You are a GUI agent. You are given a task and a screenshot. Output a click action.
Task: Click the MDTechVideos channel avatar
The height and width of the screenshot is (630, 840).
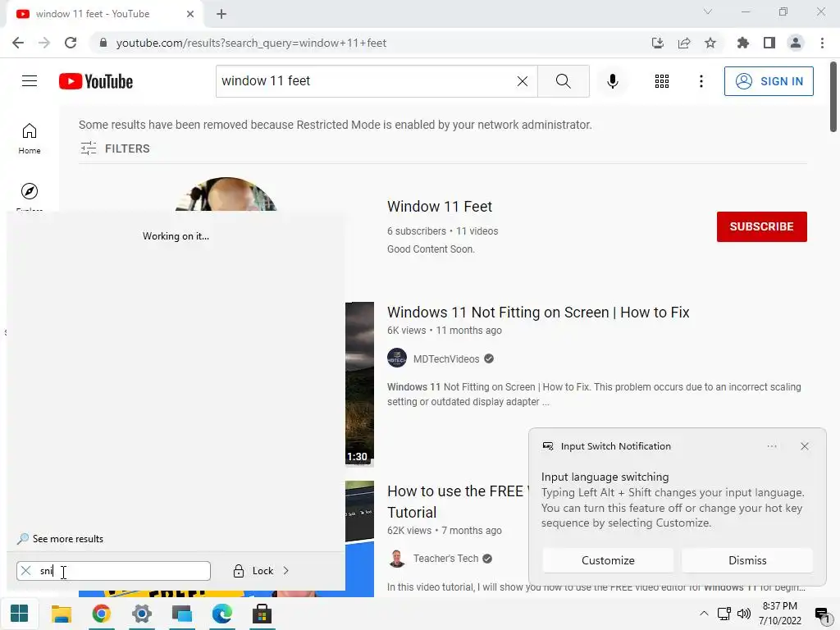397,358
